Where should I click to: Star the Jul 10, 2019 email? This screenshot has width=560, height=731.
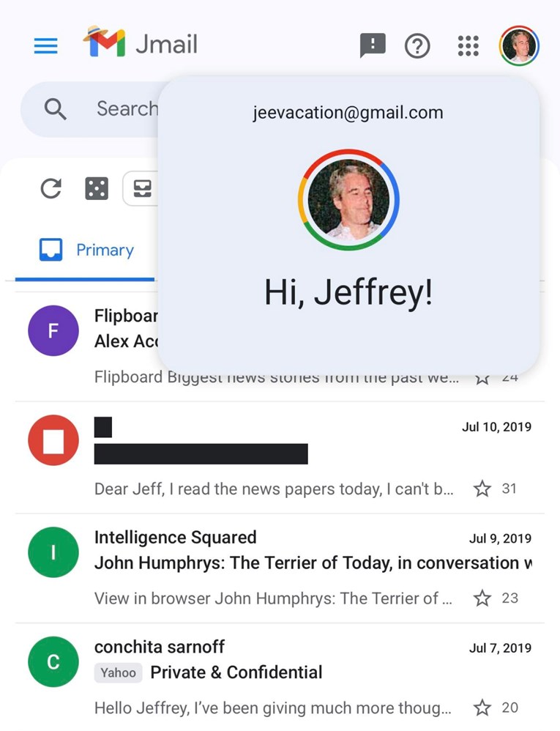point(482,489)
